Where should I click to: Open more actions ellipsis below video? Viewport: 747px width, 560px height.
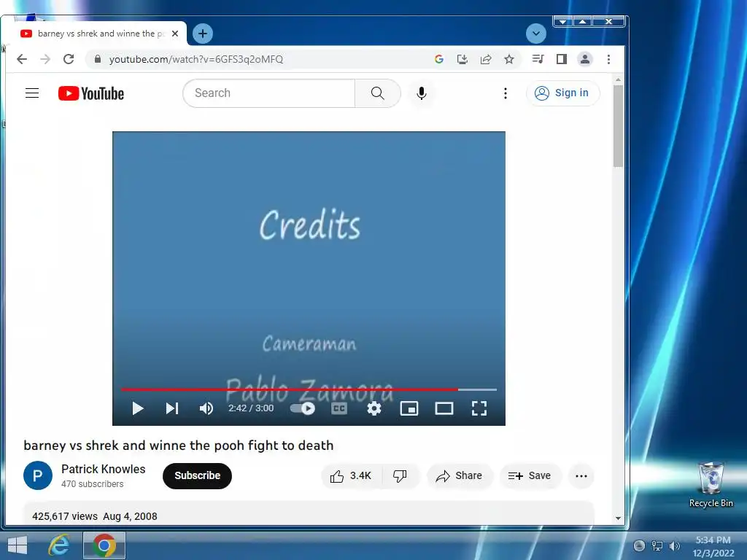tap(581, 475)
